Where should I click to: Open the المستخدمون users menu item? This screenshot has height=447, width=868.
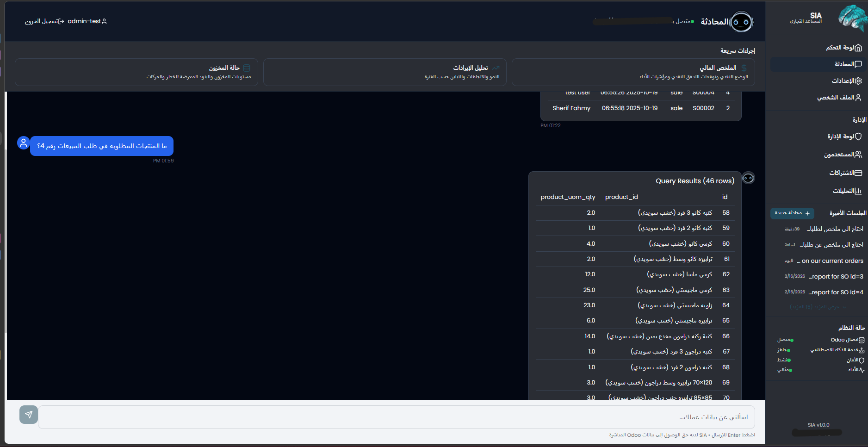tap(817, 155)
